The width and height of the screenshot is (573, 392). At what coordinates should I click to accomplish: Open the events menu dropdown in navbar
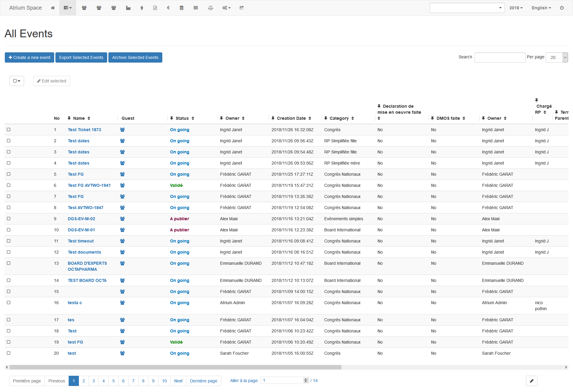(x=68, y=8)
